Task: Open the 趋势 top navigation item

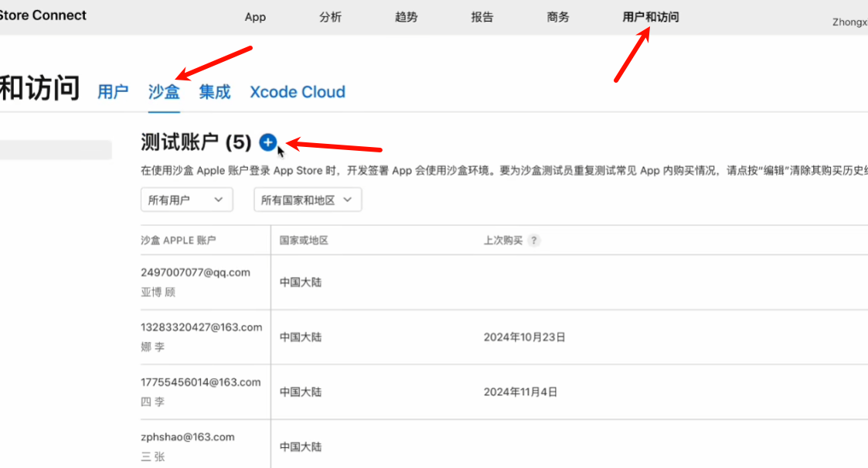Action: point(407,17)
